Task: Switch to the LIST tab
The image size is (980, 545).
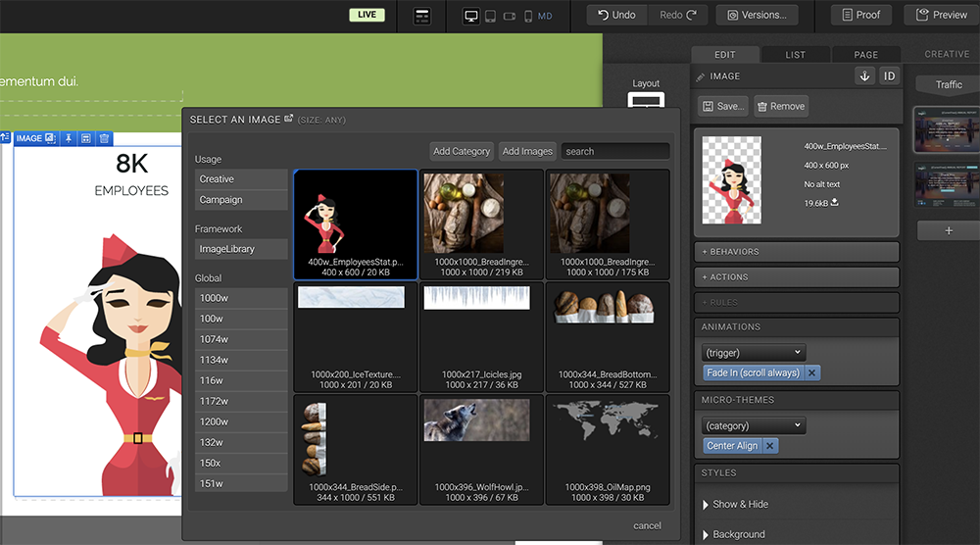Action: pyautogui.click(x=796, y=54)
